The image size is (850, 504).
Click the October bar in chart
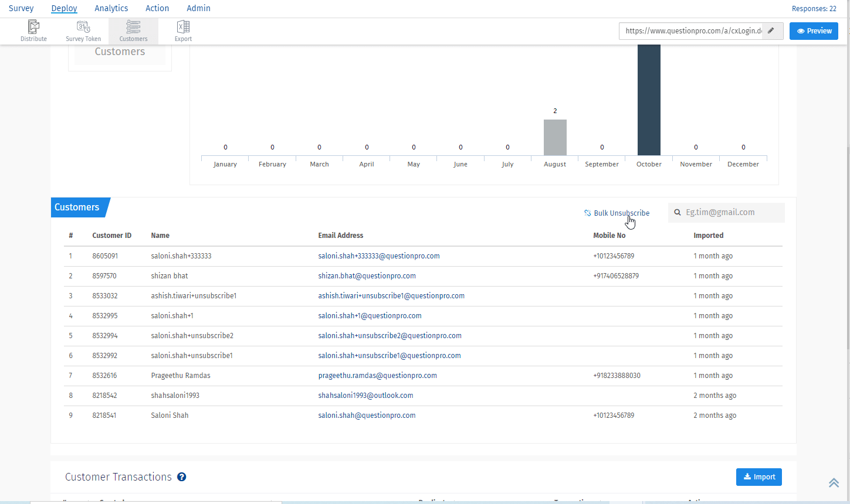point(649,100)
